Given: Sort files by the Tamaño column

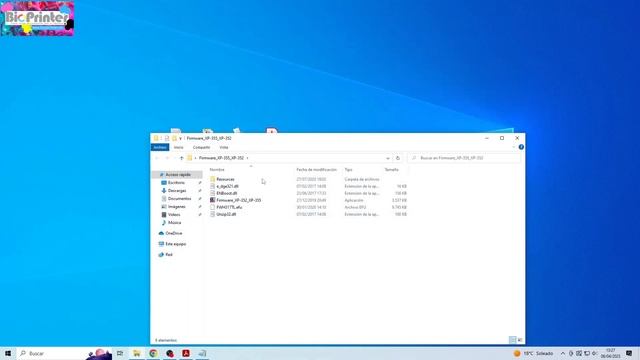Looking at the screenshot, I should point(391,169).
